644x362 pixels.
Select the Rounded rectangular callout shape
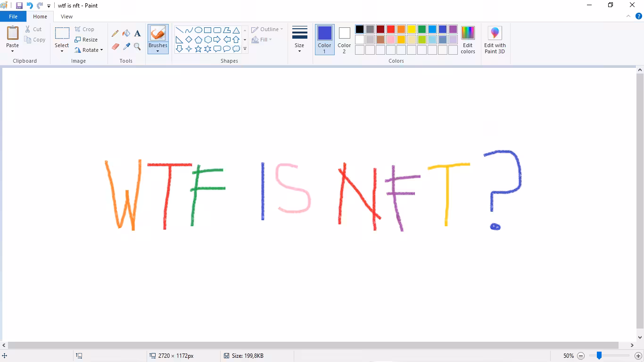[217, 49]
